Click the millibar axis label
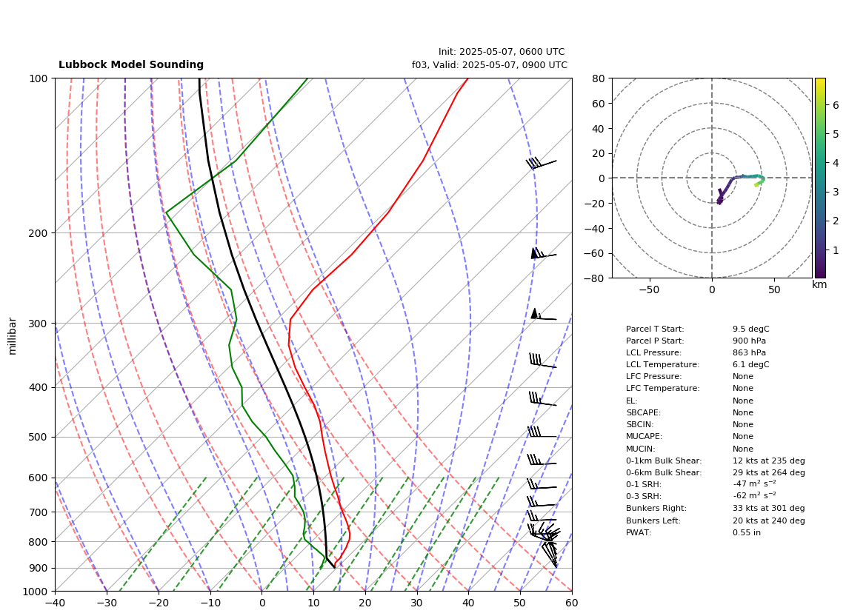 [13, 336]
